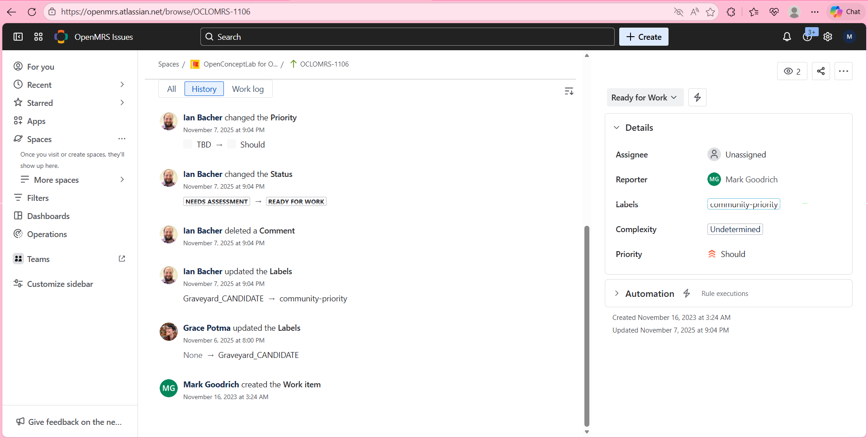
Task: Open Jira settings gear icon
Action: 827,37
